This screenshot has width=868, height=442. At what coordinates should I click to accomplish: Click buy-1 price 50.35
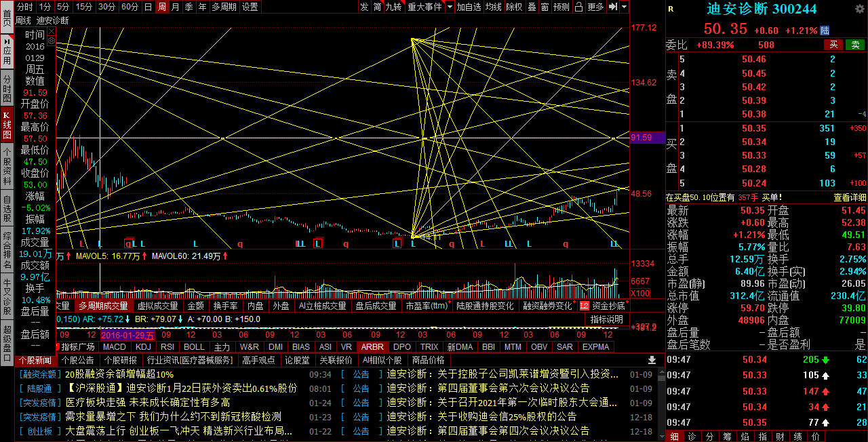(x=754, y=128)
